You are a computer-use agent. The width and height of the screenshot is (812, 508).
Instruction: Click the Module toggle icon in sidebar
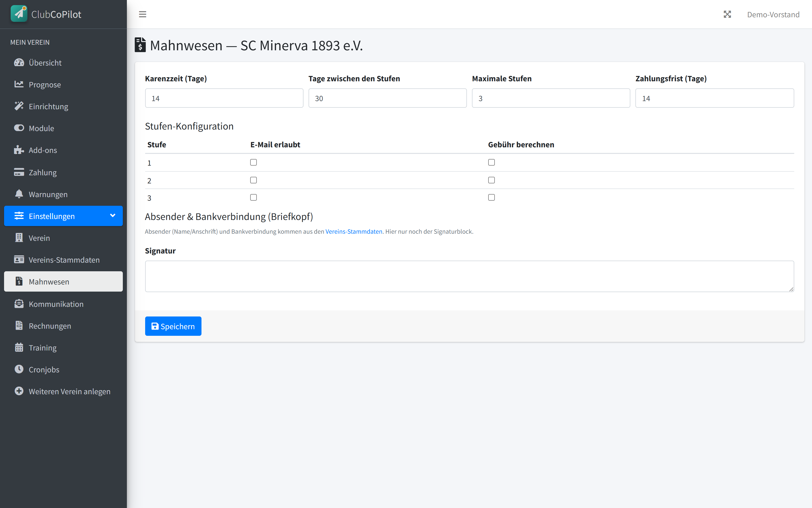(19, 128)
